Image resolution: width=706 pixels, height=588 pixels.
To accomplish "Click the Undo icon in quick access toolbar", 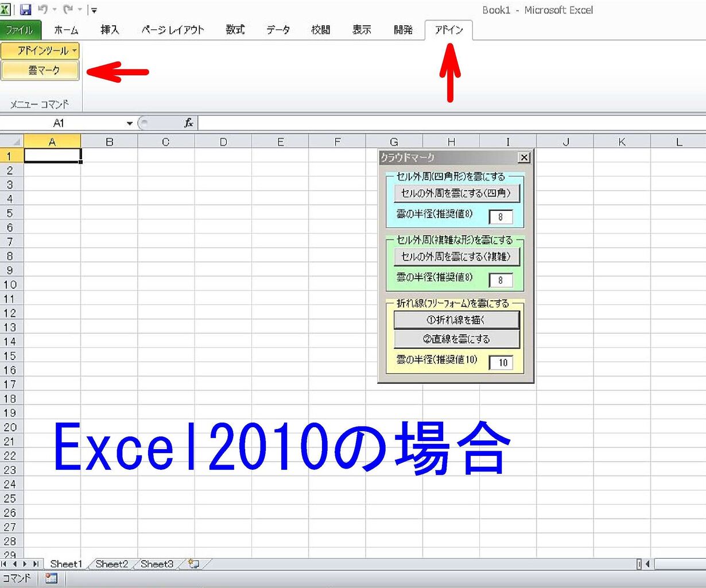I will 42,10.
